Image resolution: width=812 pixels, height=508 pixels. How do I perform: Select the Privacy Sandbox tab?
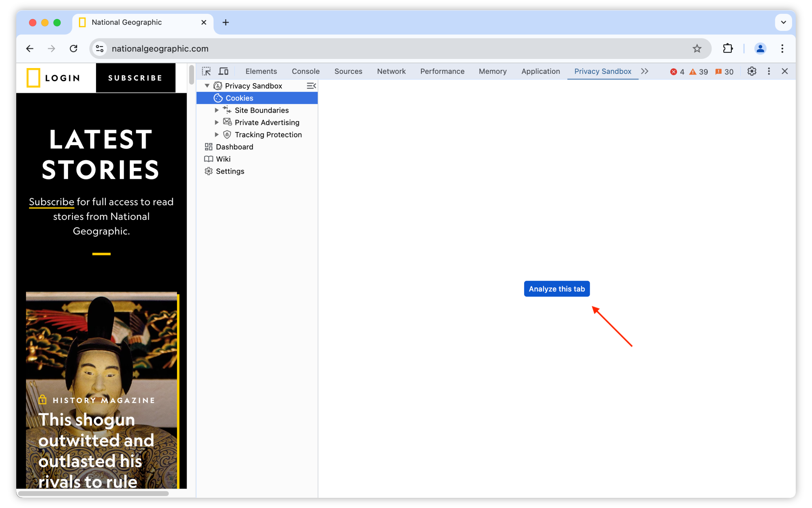click(x=603, y=71)
